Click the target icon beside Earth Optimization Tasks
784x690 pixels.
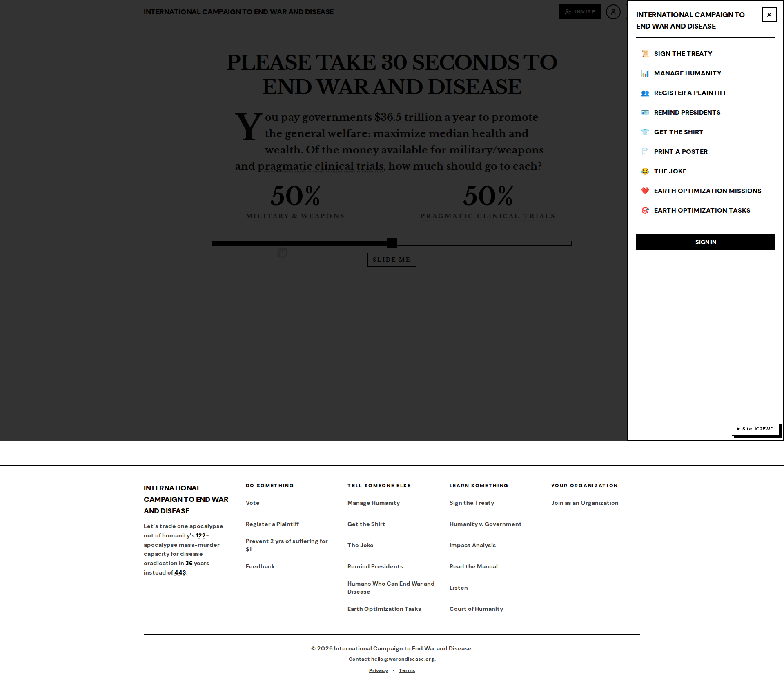tap(645, 211)
